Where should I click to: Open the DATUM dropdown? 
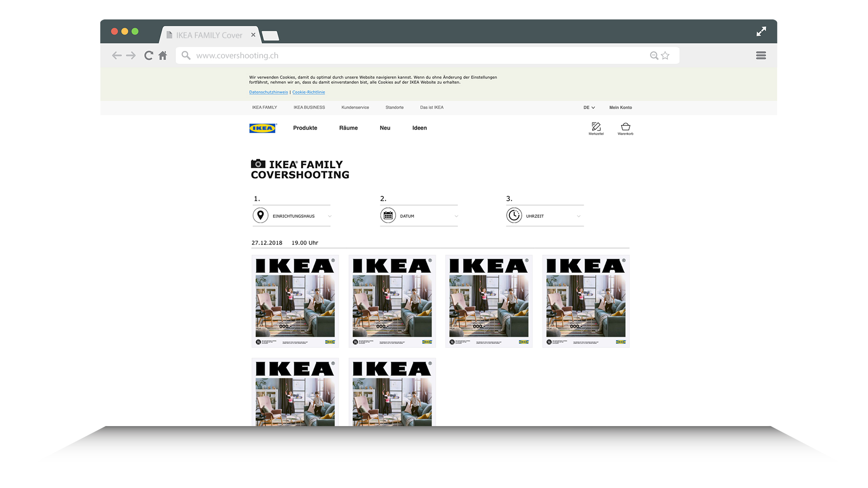coord(455,216)
